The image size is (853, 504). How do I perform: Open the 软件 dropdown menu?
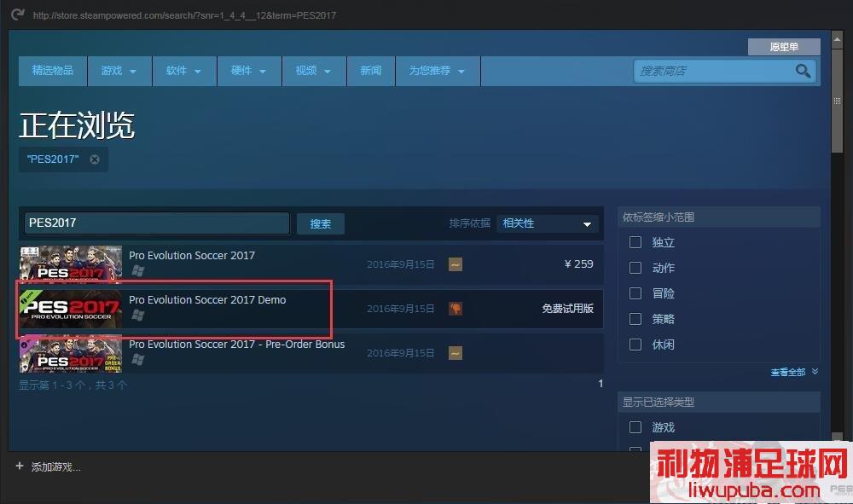(184, 71)
